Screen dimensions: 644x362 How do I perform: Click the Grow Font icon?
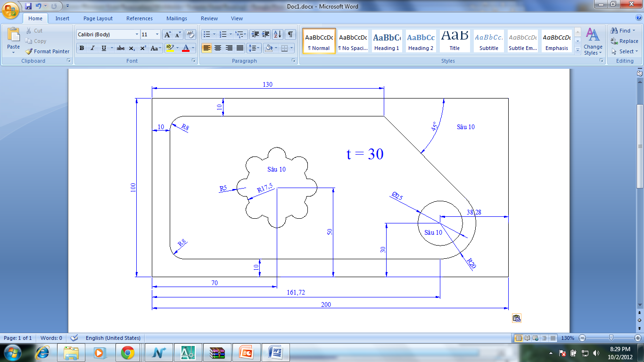tap(167, 34)
